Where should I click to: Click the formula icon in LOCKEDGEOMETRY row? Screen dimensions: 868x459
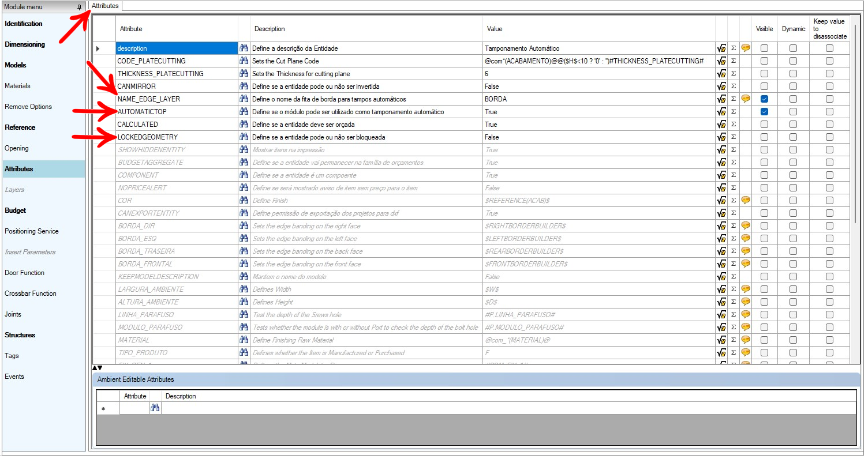click(721, 137)
